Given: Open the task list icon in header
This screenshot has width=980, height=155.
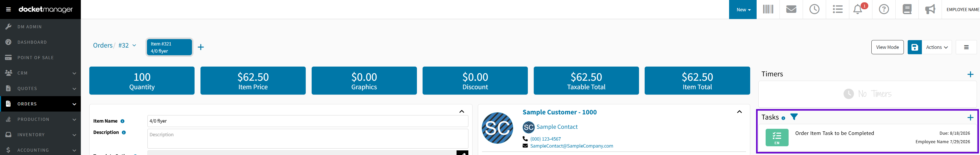Looking at the screenshot, I should (837, 9).
